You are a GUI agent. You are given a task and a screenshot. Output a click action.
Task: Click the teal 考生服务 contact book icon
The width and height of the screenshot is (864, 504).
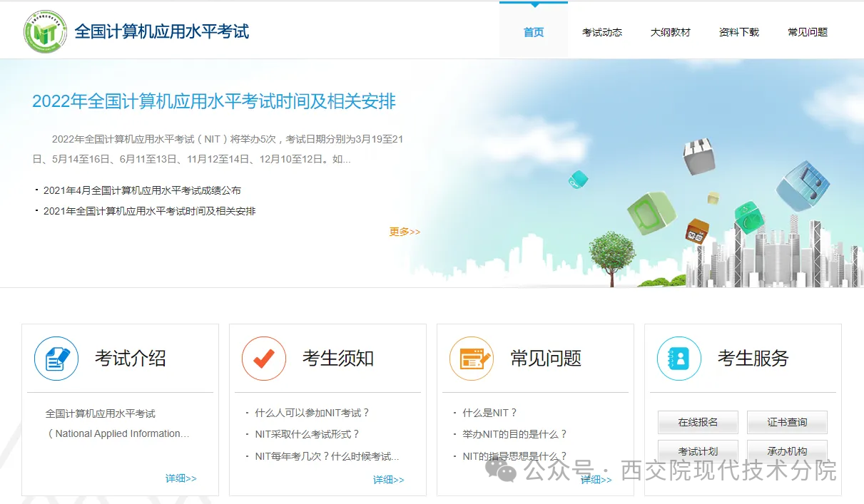click(x=679, y=359)
